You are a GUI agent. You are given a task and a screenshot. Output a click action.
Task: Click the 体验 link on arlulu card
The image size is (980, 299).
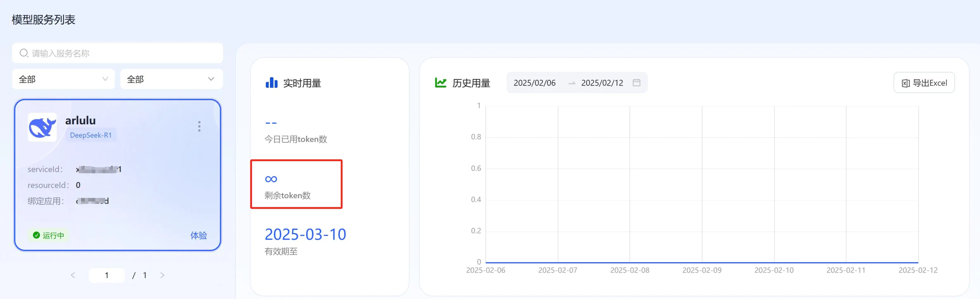coord(198,235)
